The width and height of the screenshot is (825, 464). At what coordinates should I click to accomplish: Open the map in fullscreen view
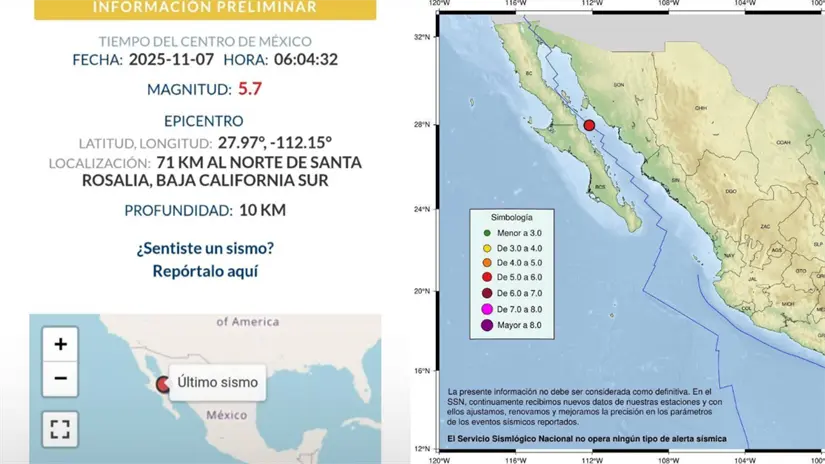(60, 429)
